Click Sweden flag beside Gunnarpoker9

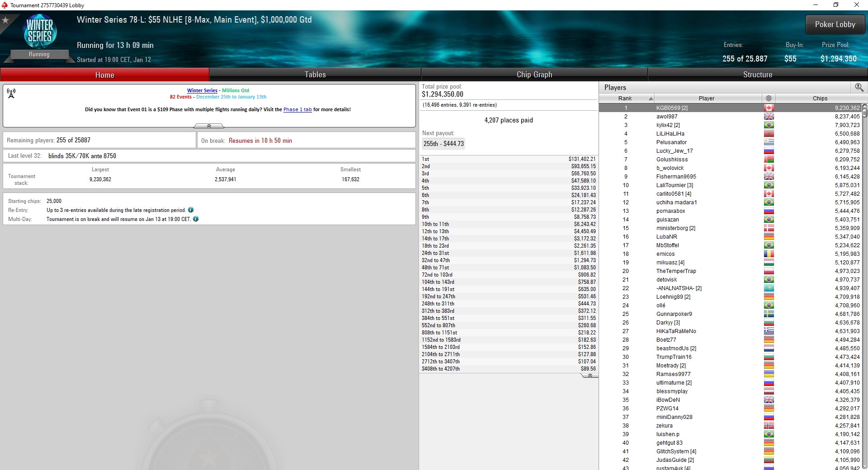[x=769, y=314]
